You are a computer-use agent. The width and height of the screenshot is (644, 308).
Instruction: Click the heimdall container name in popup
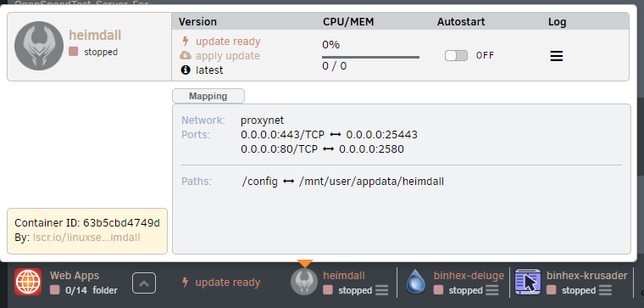(x=95, y=36)
